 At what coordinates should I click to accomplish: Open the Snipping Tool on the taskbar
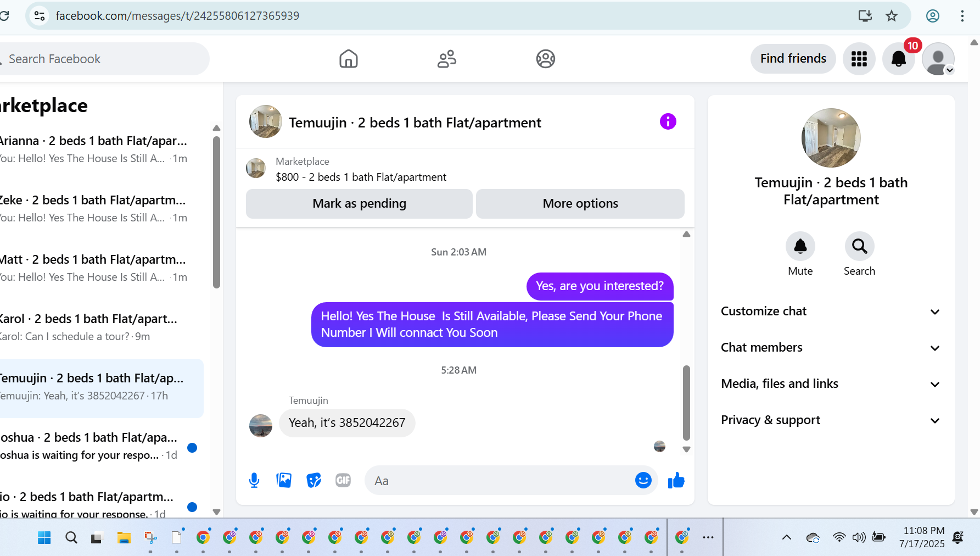click(x=150, y=537)
